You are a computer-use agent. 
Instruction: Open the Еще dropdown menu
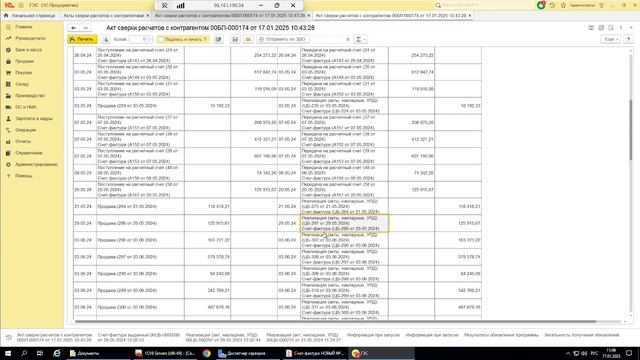click(x=610, y=39)
